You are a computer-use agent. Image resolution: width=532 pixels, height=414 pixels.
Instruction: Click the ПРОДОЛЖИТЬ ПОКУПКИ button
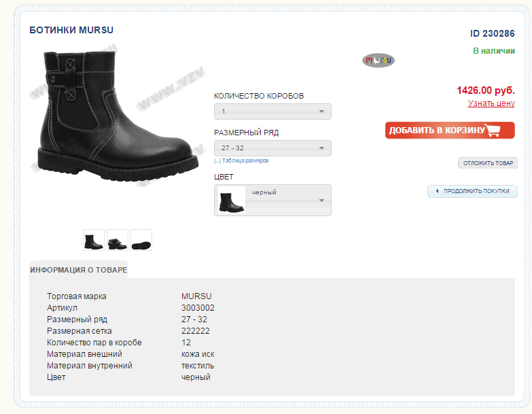tap(472, 191)
